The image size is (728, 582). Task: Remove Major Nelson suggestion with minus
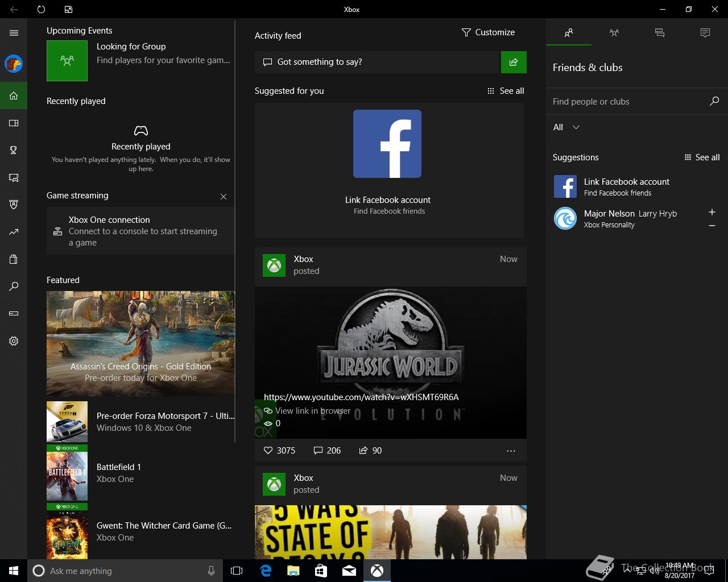(712, 226)
